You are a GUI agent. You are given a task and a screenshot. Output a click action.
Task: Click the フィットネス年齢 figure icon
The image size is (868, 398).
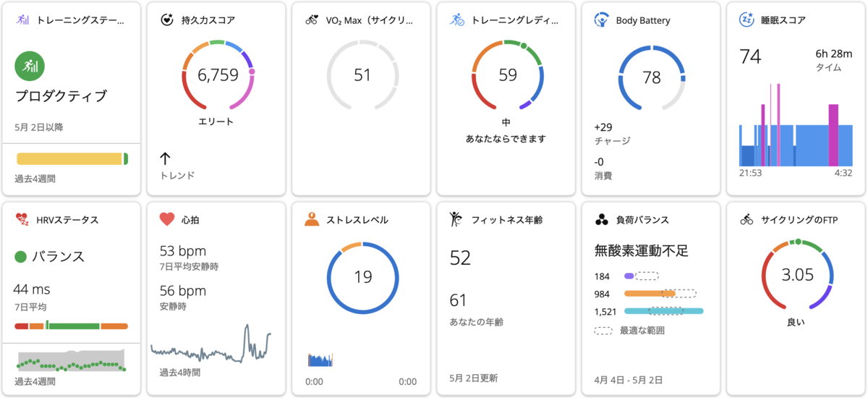point(456,219)
